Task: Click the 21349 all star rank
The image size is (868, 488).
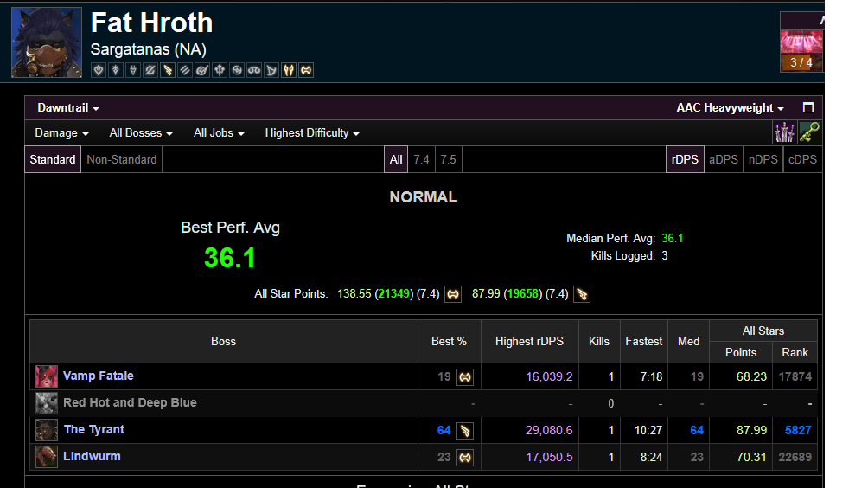Action: [x=394, y=294]
